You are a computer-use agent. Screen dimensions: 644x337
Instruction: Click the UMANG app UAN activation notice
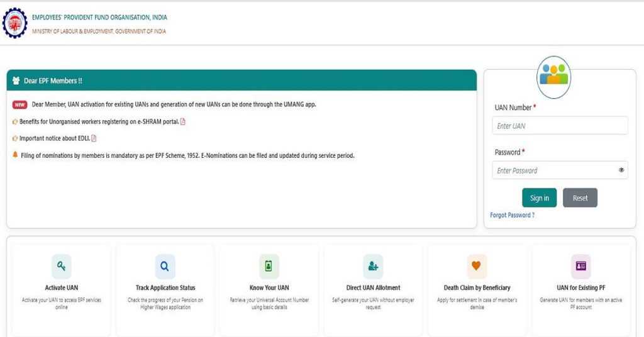point(174,104)
